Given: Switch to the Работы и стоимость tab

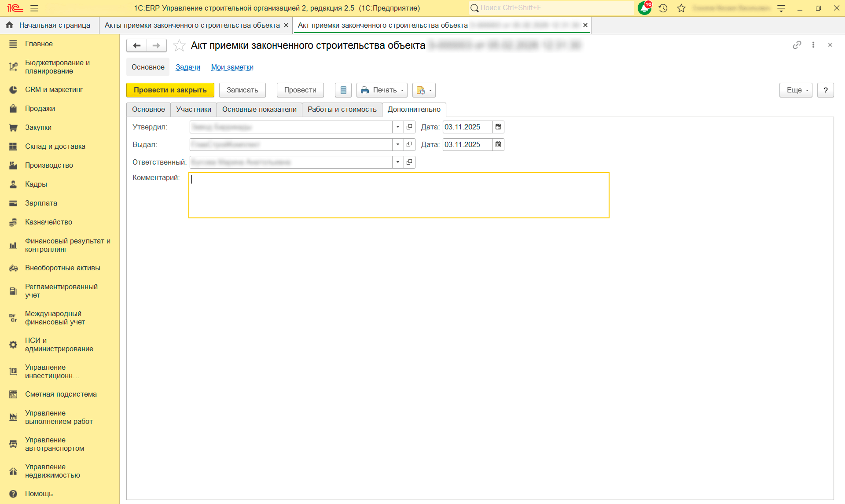Looking at the screenshot, I should [x=342, y=110].
